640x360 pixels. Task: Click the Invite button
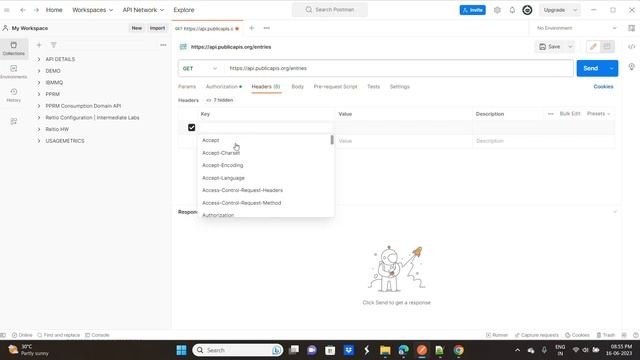[473, 10]
